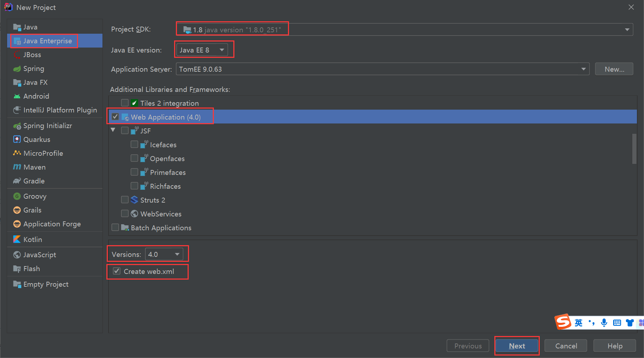644x358 pixels.
Task: Click the Sogou skin shirt icon
Action: (630, 323)
